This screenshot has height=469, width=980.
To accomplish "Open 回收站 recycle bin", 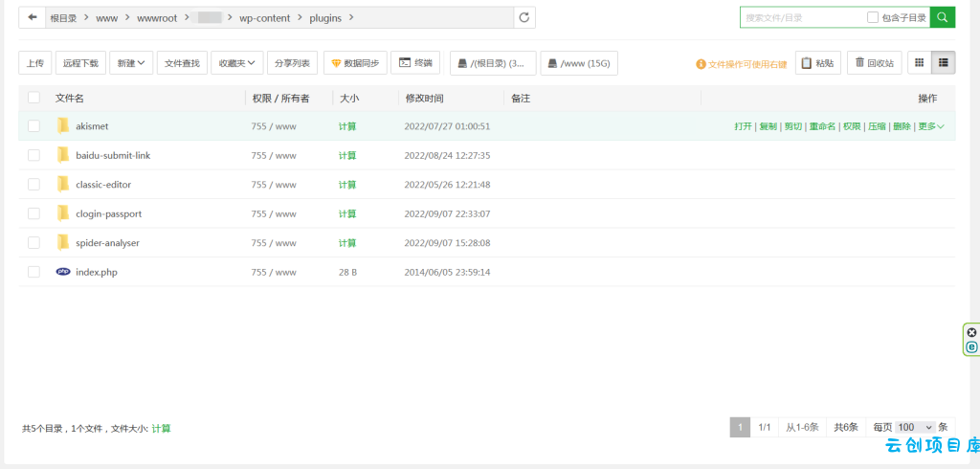I will point(875,62).
